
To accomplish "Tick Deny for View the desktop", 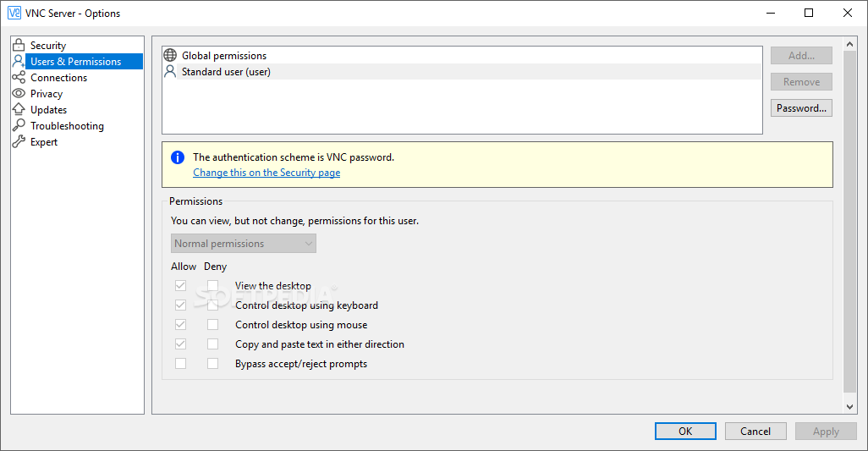I will click(x=213, y=286).
